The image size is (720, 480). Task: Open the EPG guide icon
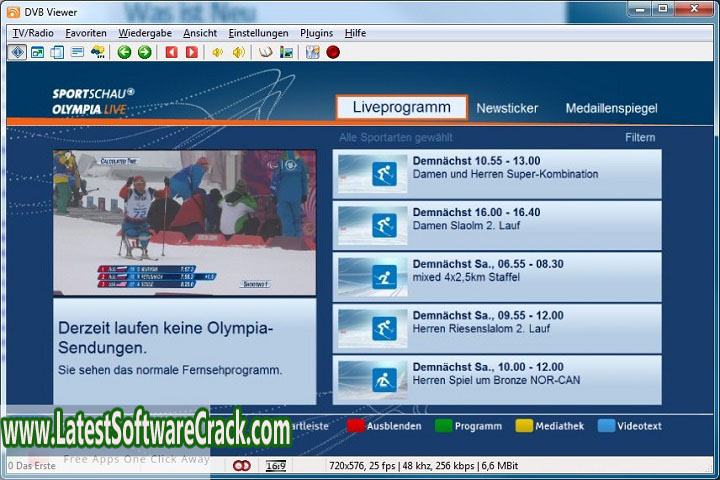97,52
